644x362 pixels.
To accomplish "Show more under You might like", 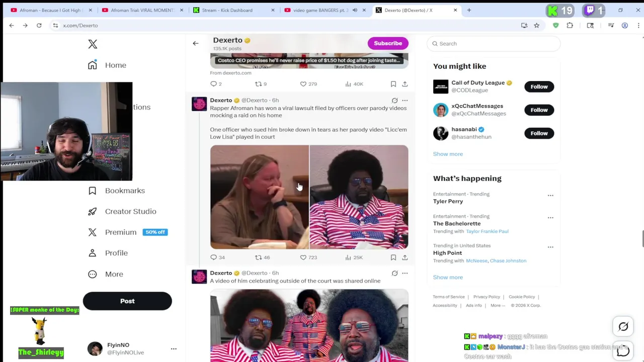I will pos(448,154).
